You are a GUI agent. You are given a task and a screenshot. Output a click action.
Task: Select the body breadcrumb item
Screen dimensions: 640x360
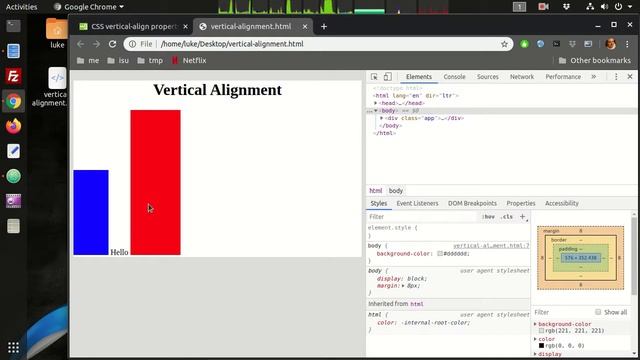pos(396,191)
